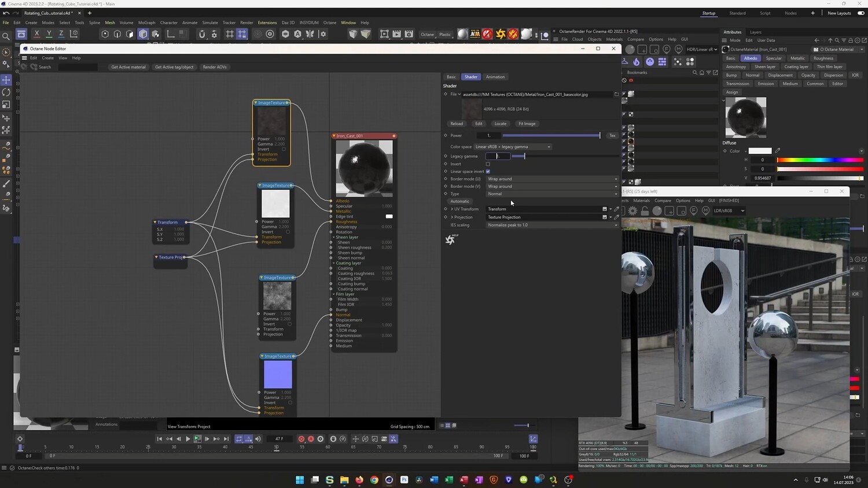This screenshot has width=868, height=488.
Task: Toggle the New Layouts switch
Action: 861,13
